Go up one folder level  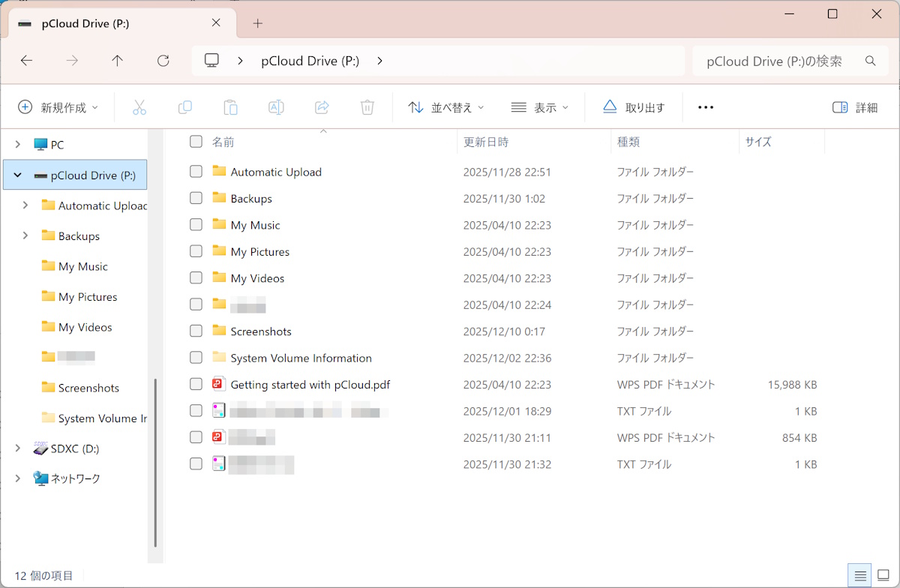[117, 61]
